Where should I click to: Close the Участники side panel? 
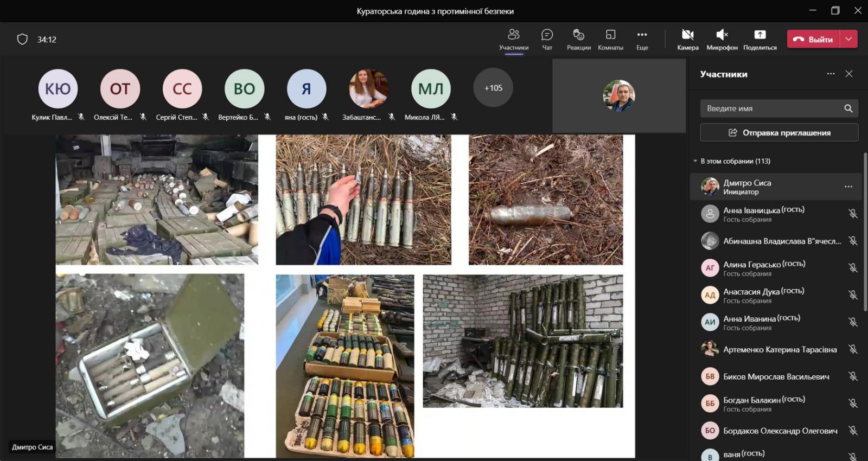(x=849, y=74)
